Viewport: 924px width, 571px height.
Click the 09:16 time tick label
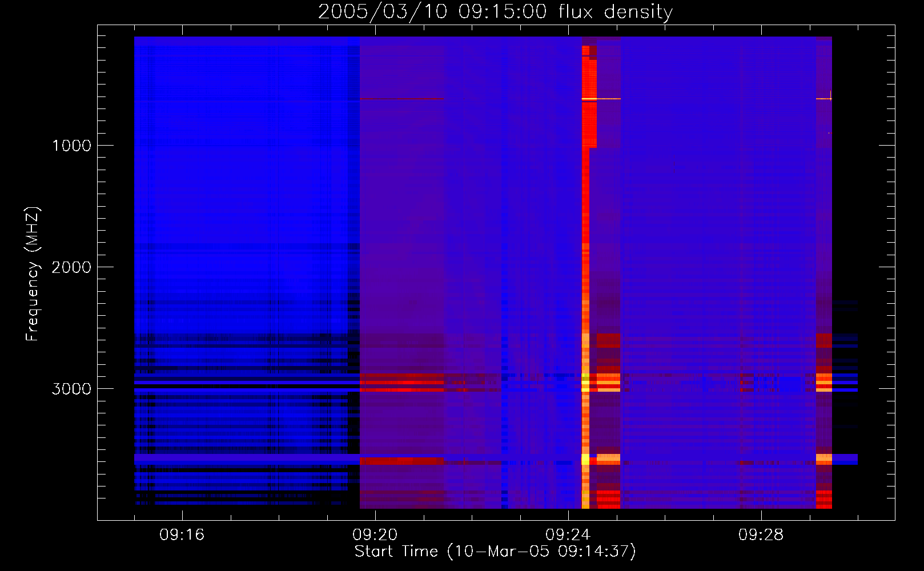[182, 535]
